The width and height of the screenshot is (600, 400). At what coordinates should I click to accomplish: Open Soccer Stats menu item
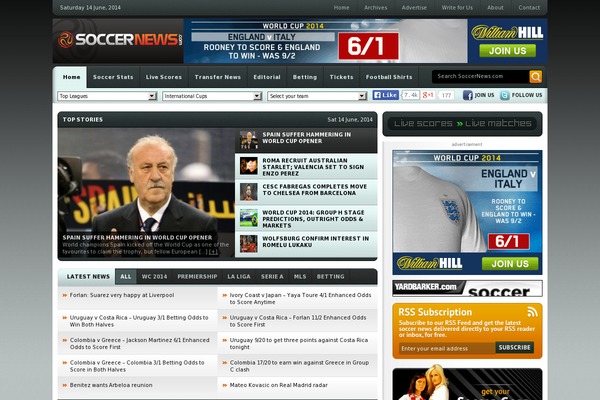tap(113, 77)
